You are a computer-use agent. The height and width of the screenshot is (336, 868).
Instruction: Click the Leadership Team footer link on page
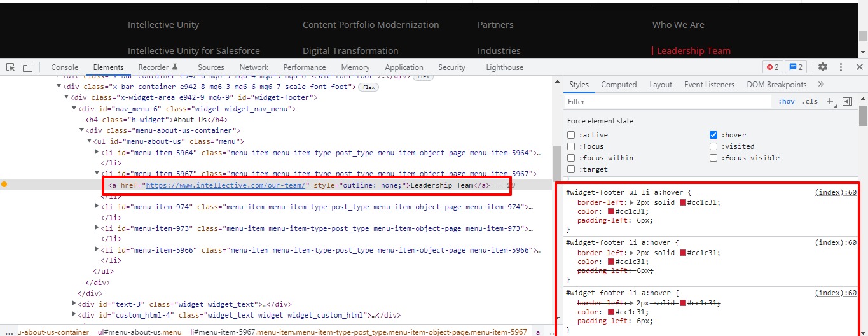(693, 51)
